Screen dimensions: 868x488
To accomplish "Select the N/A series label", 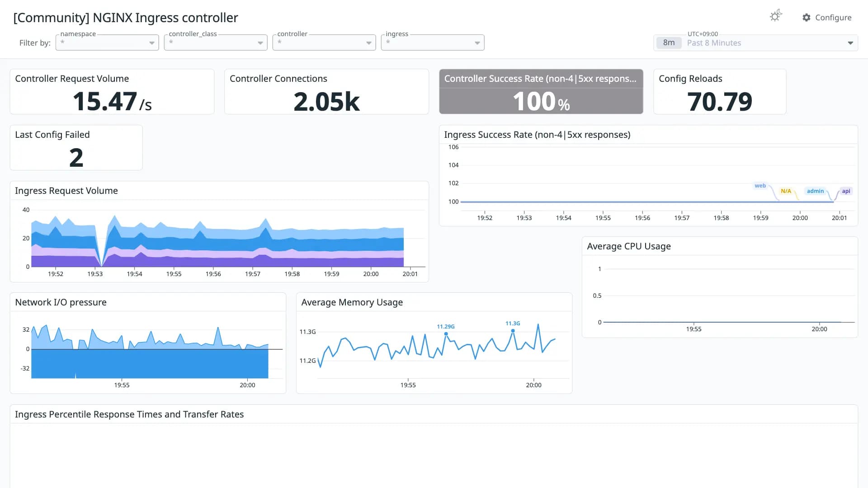I will pos(786,191).
